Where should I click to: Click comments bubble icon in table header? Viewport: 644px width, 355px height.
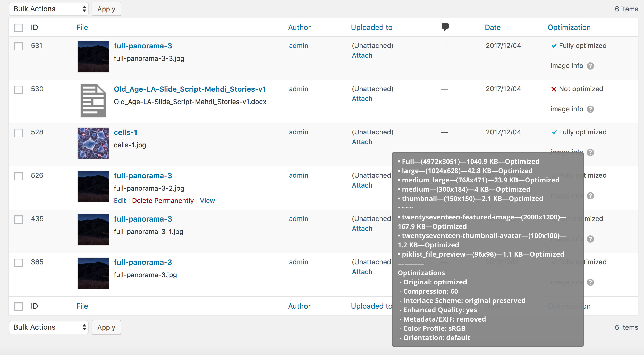[x=445, y=27]
